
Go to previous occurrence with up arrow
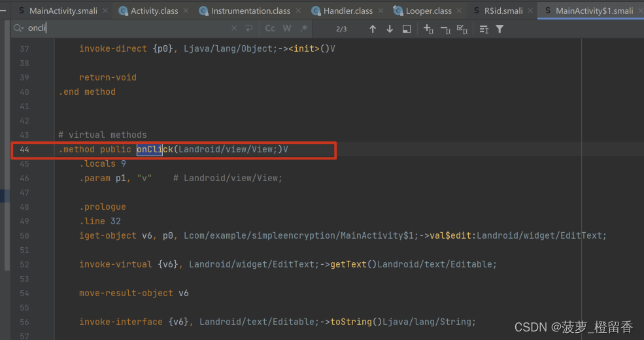[373, 29]
